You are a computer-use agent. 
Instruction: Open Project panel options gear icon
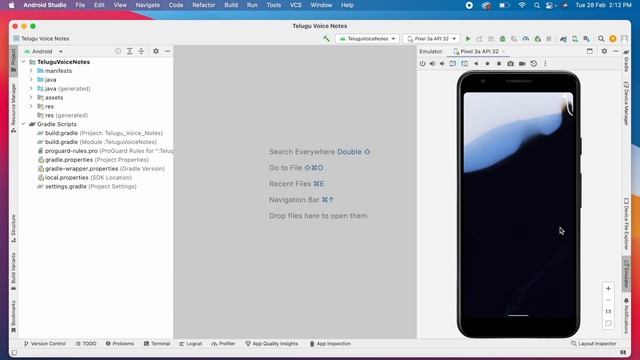(x=156, y=51)
